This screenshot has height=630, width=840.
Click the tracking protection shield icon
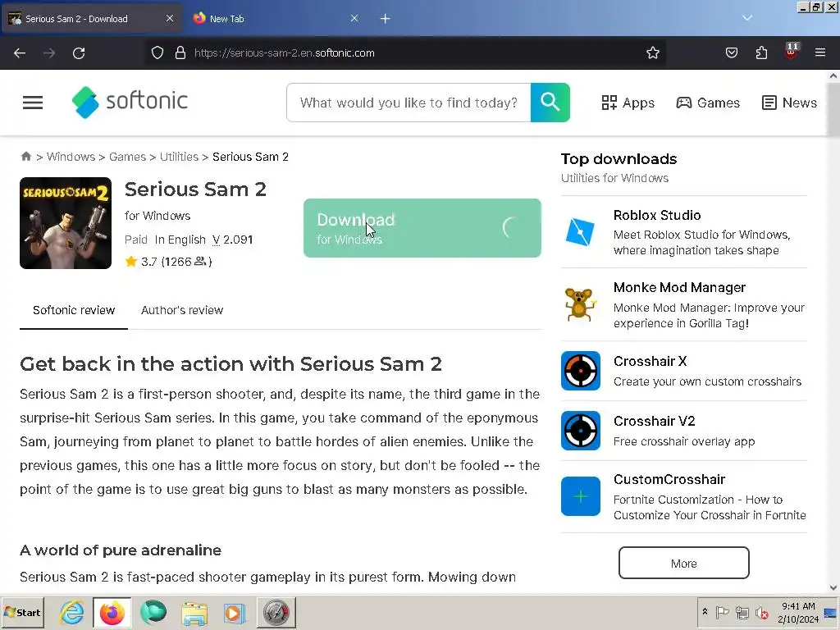(157, 53)
